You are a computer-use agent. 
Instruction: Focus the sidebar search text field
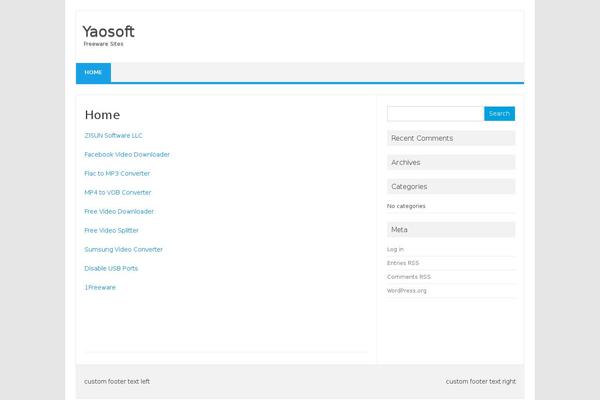point(434,114)
